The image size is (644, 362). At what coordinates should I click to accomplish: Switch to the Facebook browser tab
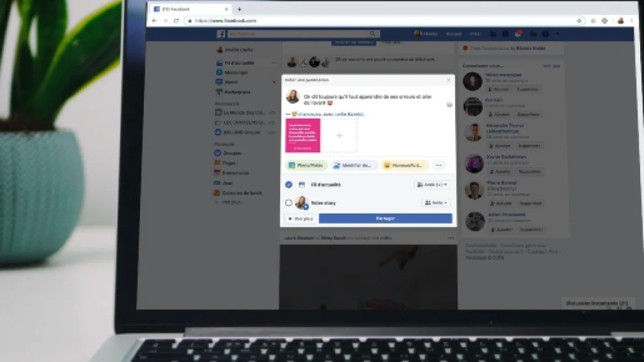click(189, 9)
